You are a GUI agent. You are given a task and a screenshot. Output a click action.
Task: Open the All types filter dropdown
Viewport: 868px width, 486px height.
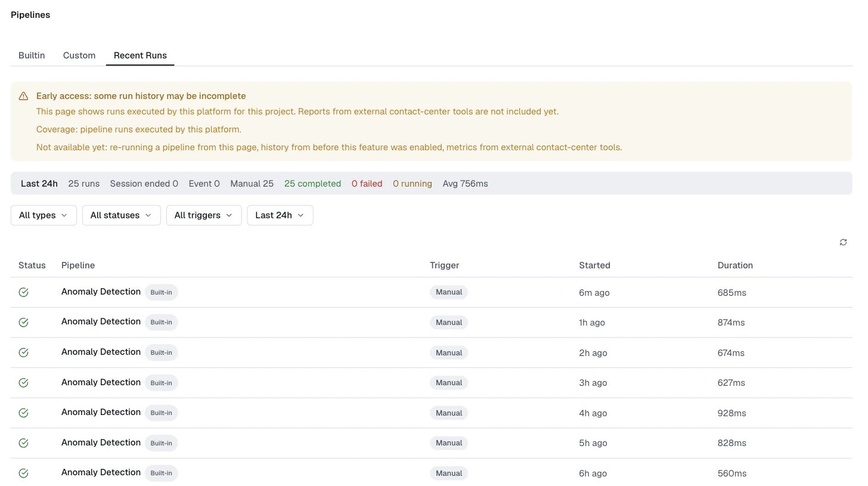44,215
